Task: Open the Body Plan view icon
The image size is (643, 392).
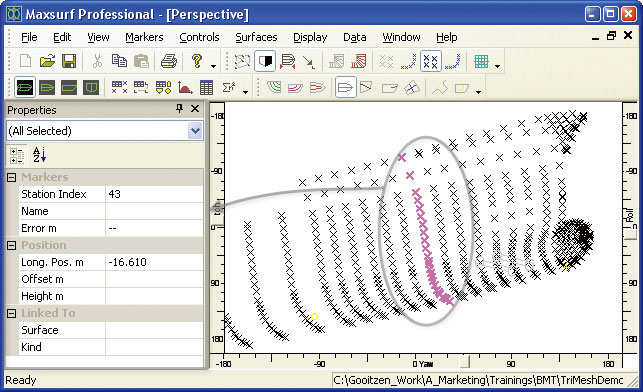Action: tap(91, 87)
